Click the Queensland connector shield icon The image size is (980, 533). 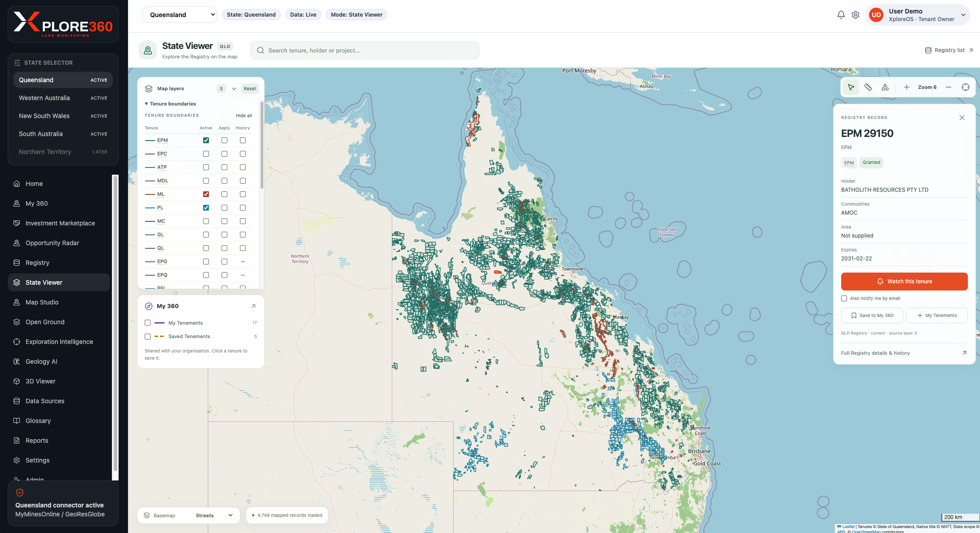20,493
